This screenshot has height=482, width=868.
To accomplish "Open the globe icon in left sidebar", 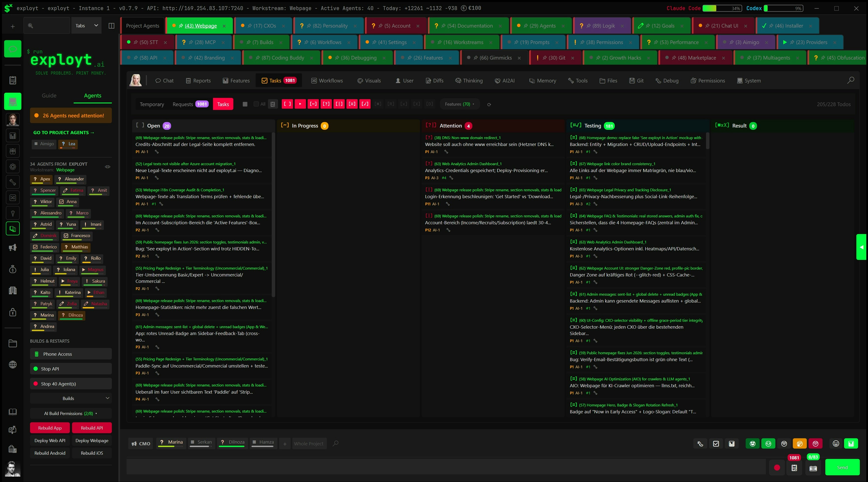I will pyautogui.click(x=13, y=364).
